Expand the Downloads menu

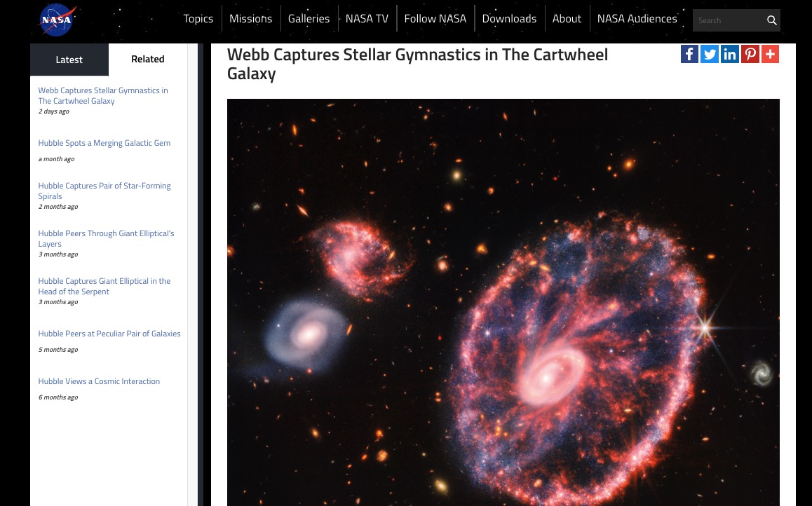point(509,18)
